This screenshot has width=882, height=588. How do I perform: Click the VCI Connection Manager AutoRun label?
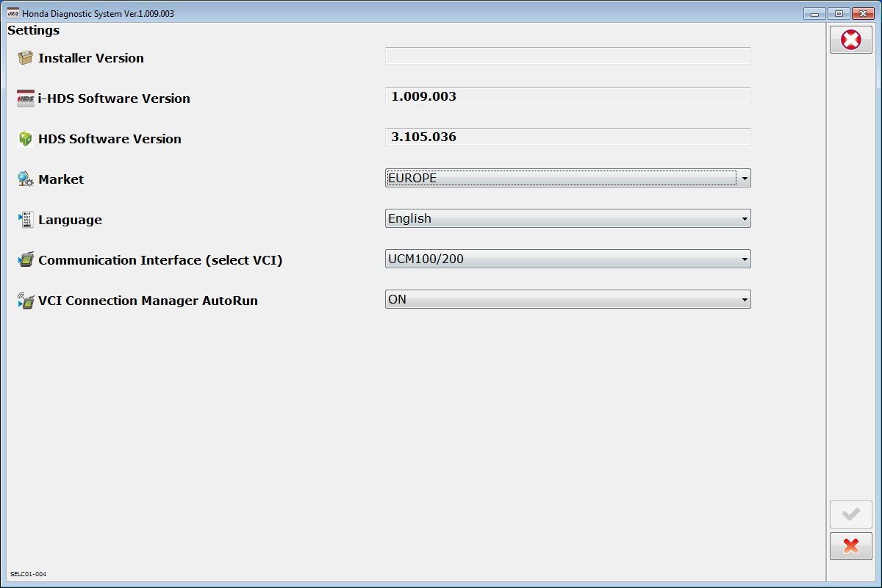(x=148, y=301)
